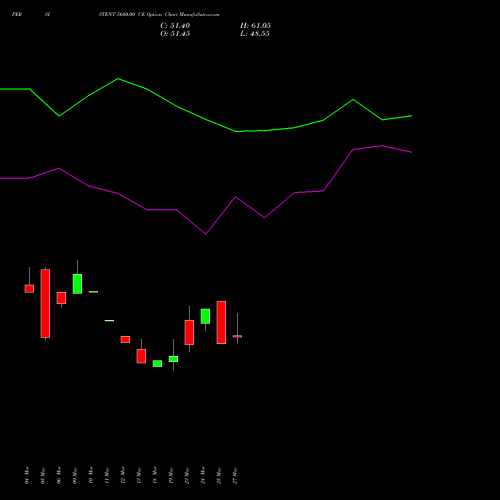The width and height of the screenshot is (500, 500).
Task: Click the tallest red candlestick, second from left
Action: [45, 303]
